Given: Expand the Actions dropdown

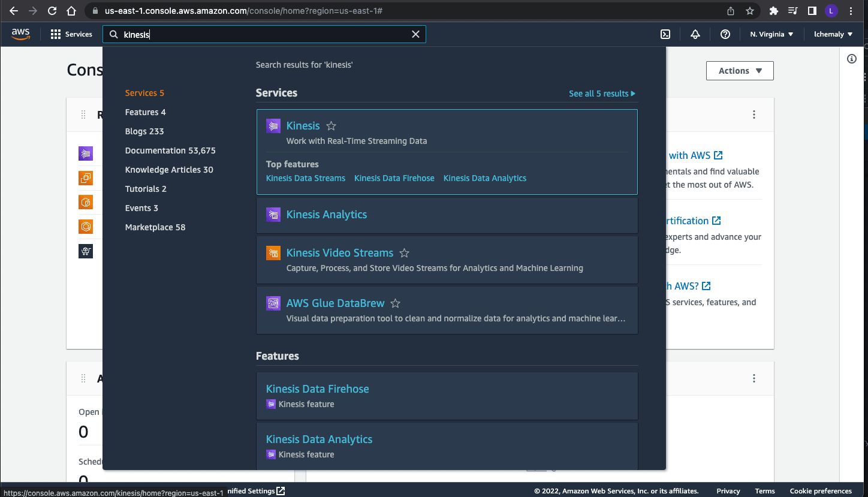Looking at the screenshot, I should (x=739, y=70).
